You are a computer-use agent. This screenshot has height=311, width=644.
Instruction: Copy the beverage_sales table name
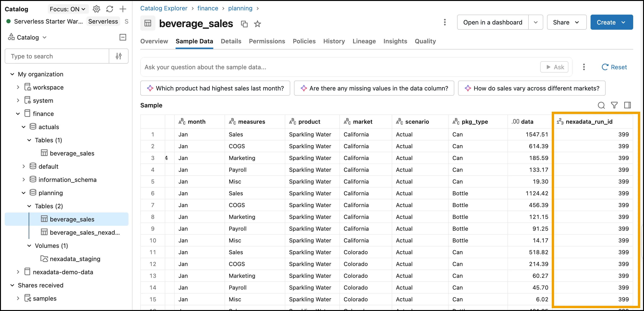(x=244, y=24)
